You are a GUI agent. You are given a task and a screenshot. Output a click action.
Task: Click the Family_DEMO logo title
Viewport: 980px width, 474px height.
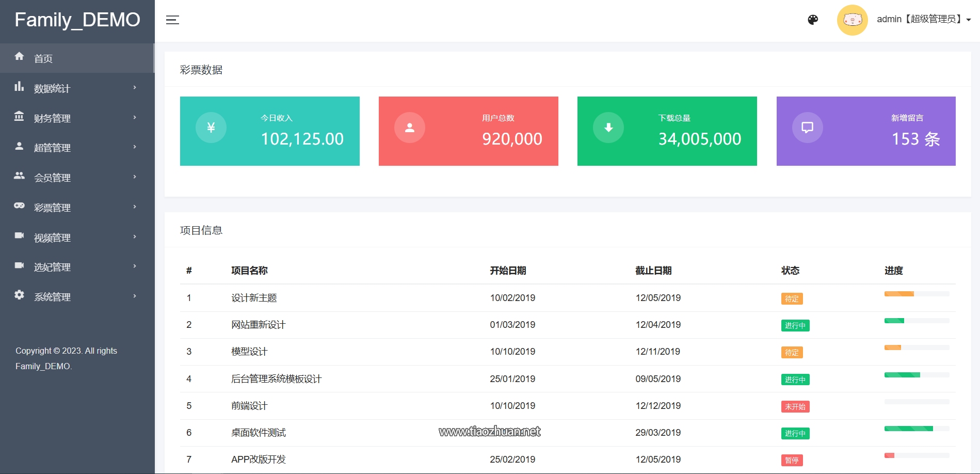[x=77, y=20]
